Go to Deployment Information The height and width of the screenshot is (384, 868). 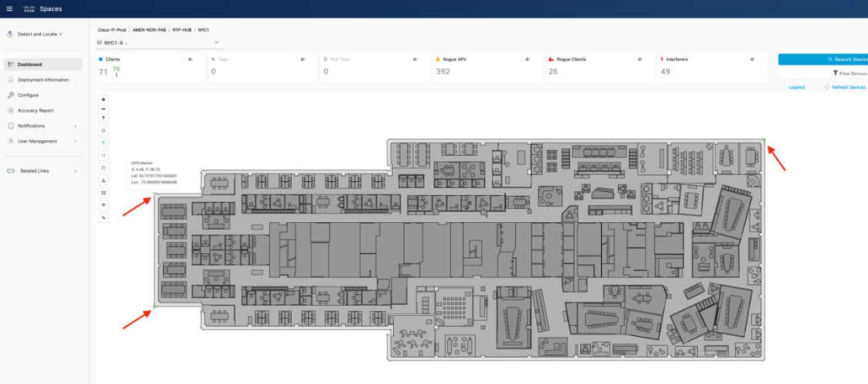pos(43,80)
